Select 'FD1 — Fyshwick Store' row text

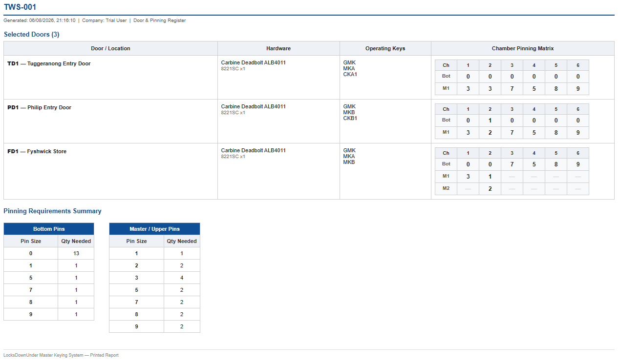point(37,151)
